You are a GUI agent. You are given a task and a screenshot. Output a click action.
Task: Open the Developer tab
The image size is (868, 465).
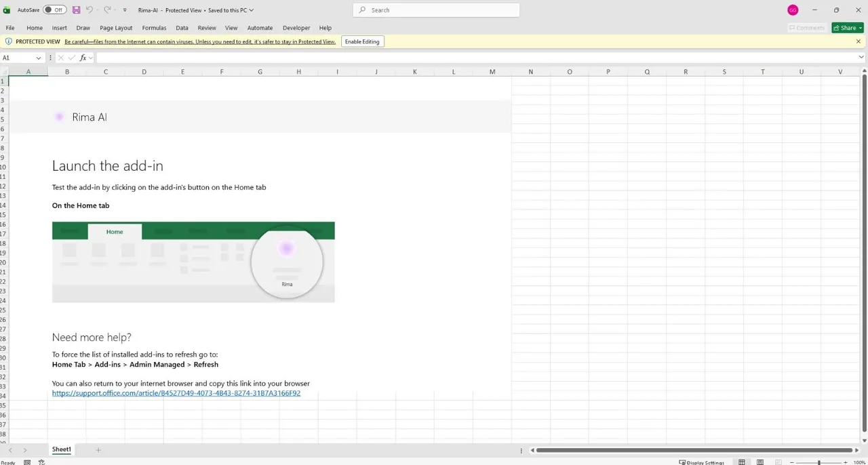point(296,28)
